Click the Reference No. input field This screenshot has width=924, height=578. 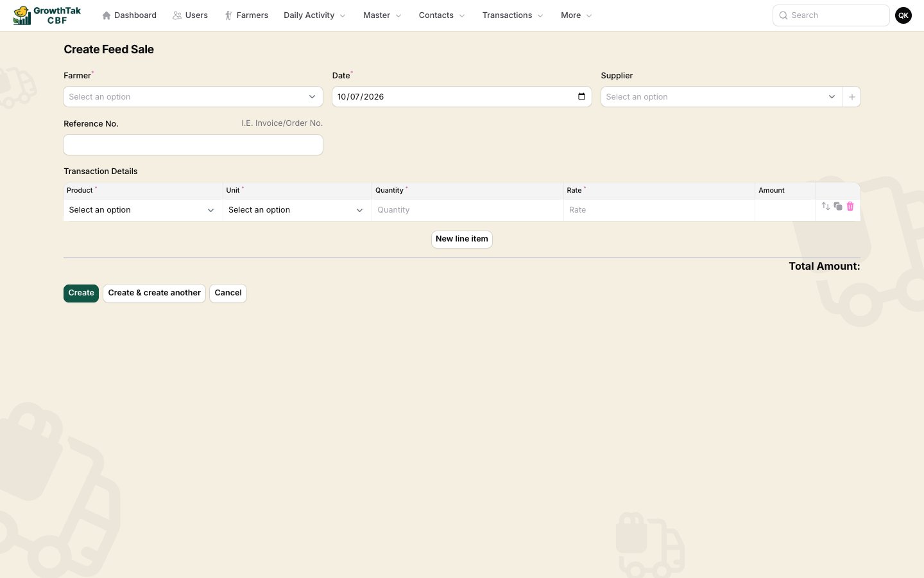tap(193, 145)
